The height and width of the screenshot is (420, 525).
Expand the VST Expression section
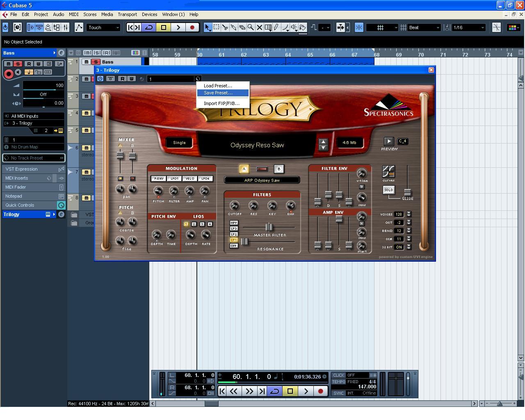point(34,169)
